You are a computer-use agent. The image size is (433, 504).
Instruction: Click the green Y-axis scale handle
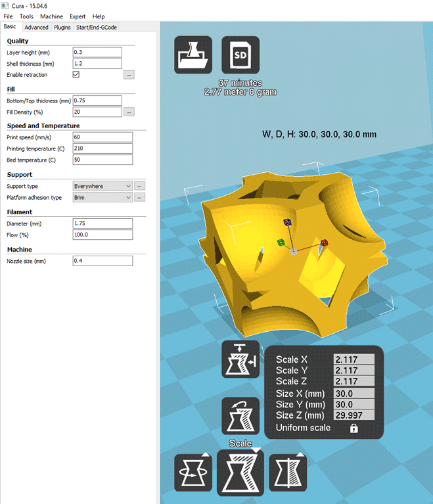tap(281, 242)
